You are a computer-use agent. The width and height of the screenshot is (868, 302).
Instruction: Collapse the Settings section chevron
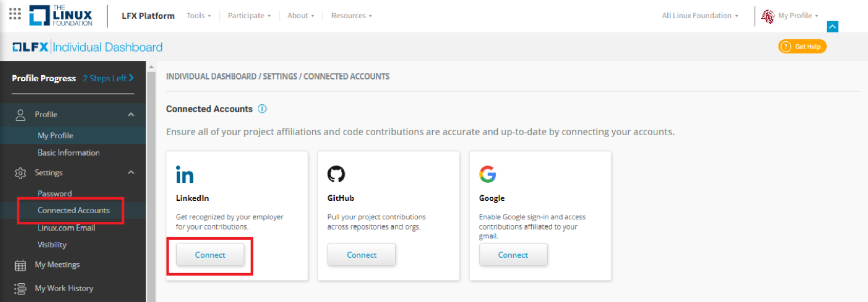click(131, 173)
